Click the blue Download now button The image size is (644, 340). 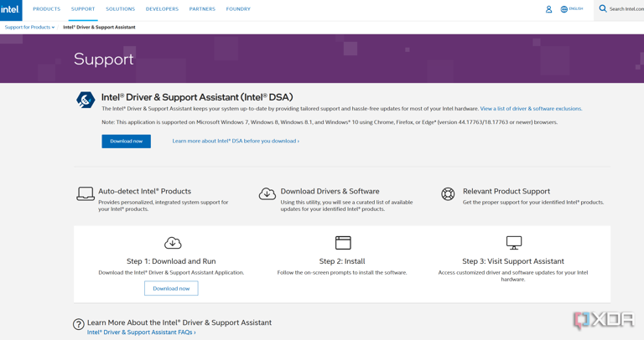(x=126, y=141)
